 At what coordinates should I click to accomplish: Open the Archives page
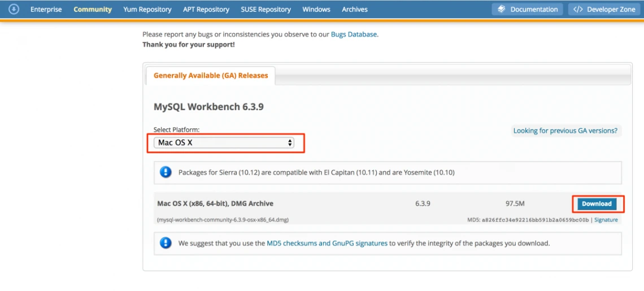pos(355,9)
